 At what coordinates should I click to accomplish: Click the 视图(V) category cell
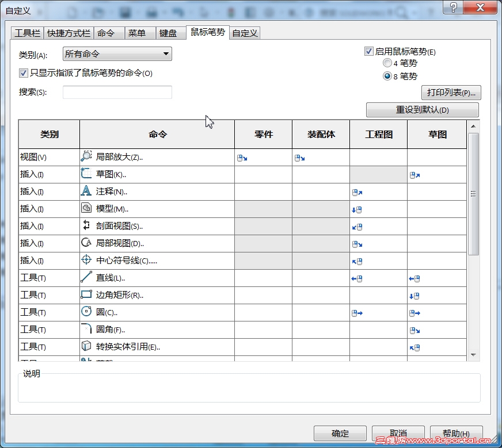(x=50, y=157)
